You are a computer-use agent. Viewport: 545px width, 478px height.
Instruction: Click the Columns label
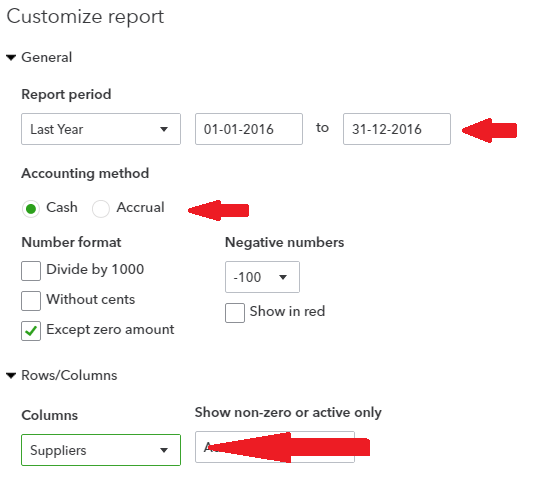tap(50, 415)
